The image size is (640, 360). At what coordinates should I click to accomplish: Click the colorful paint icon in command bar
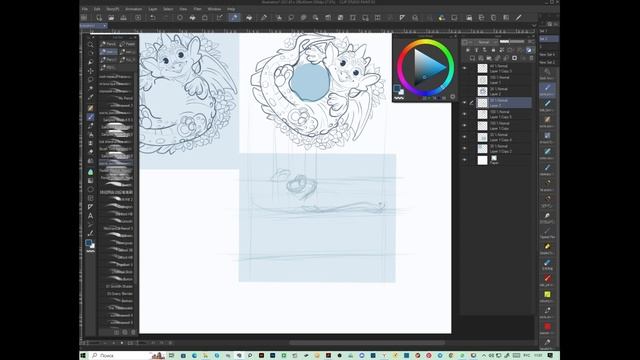(442, 18)
